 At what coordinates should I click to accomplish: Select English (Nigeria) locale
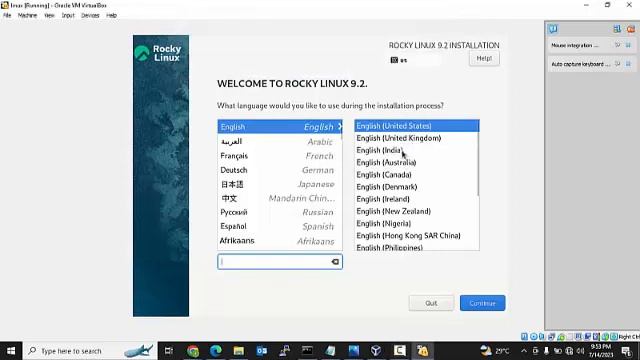tap(416, 224)
